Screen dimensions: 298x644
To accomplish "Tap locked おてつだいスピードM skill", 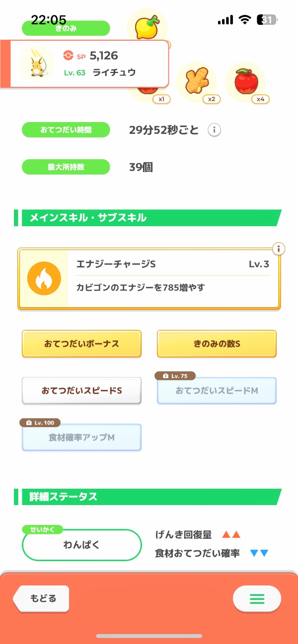I will [217, 391].
